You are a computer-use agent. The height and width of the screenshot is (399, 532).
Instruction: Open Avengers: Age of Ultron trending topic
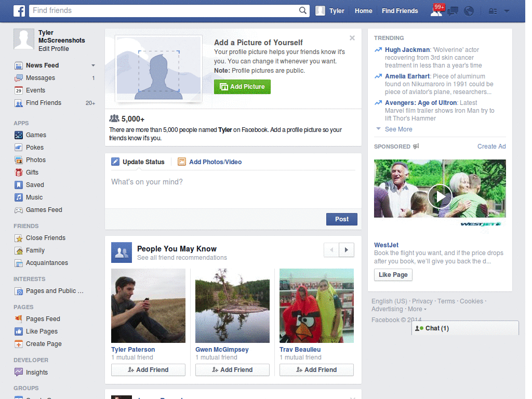click(421, 103)
